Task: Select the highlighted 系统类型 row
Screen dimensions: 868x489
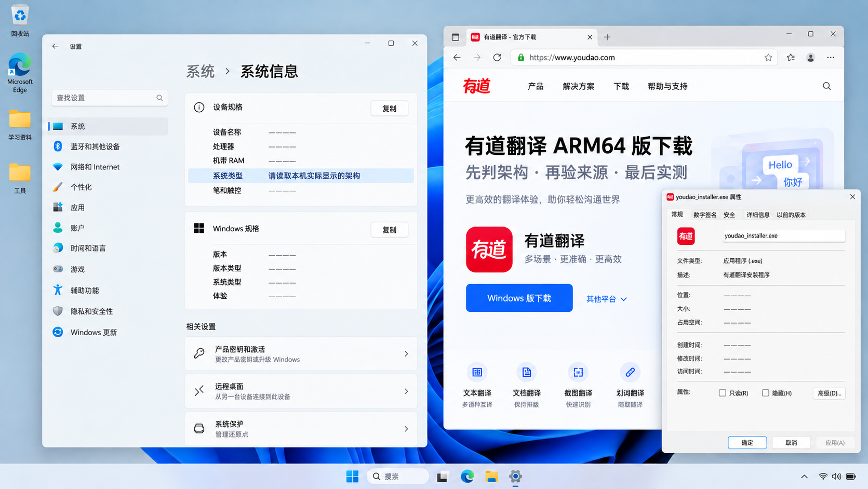Action: 301,176
